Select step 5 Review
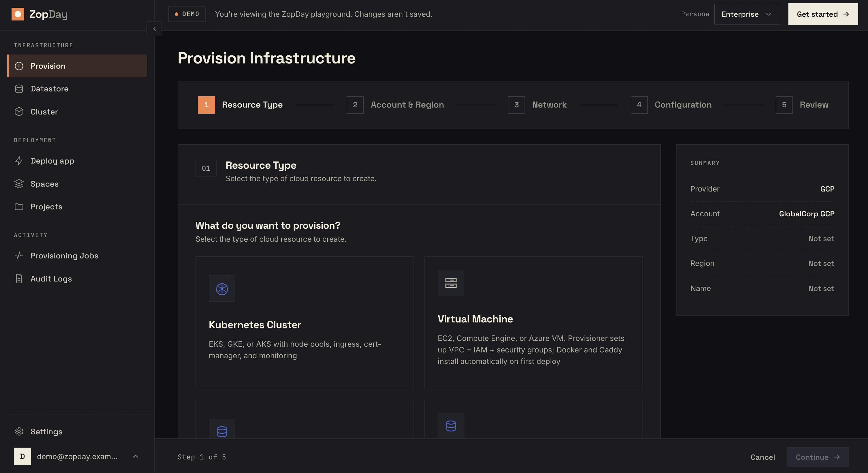 click(x=802, y=105)
